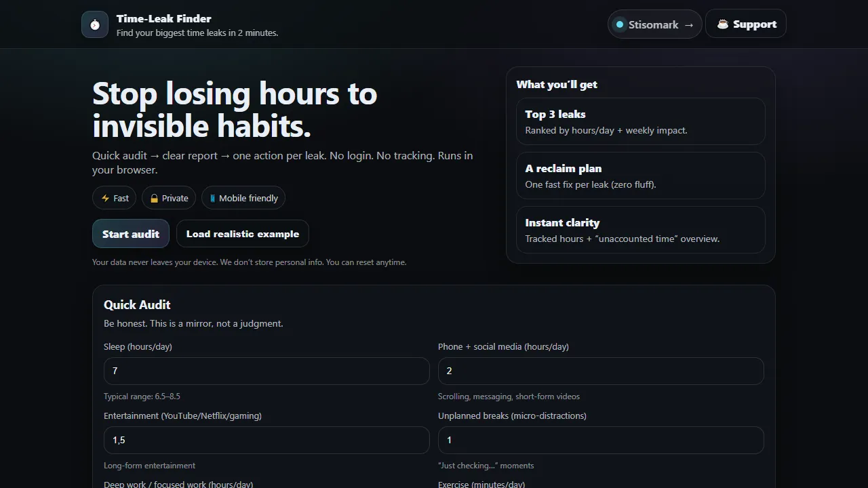This screenshot has height=488, width=868.
Task: Open the Support link
Action: (x=746, y=23)
